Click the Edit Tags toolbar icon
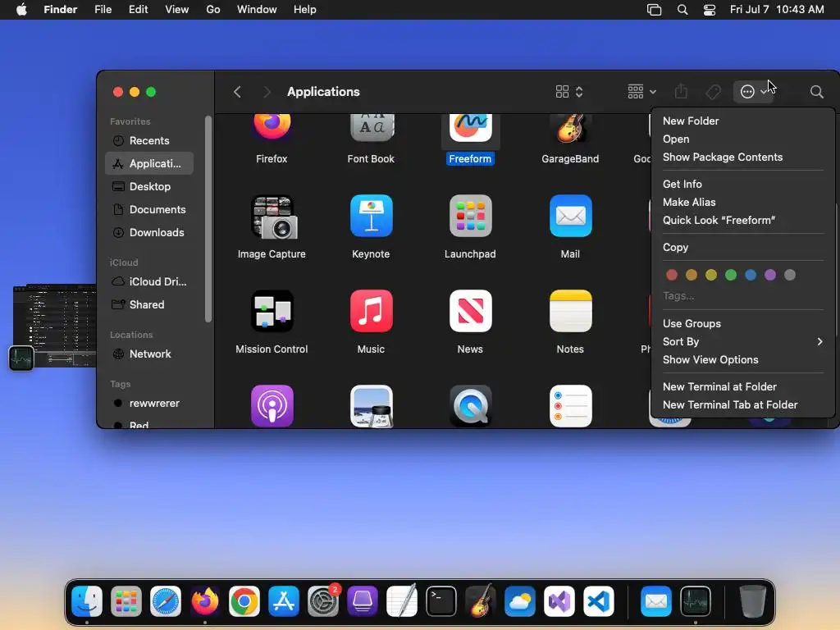Viewport: 840px width, 630px height. pos(713,92)
